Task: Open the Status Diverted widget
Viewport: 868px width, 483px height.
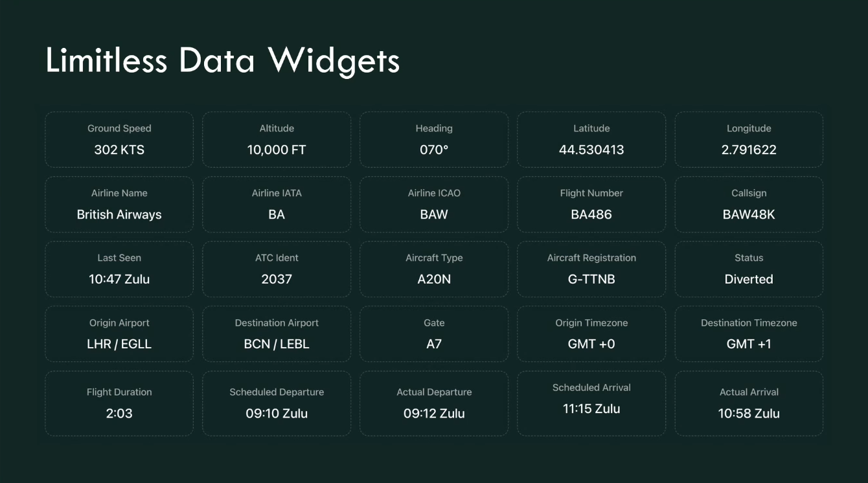Action: (x=749, y=269)
